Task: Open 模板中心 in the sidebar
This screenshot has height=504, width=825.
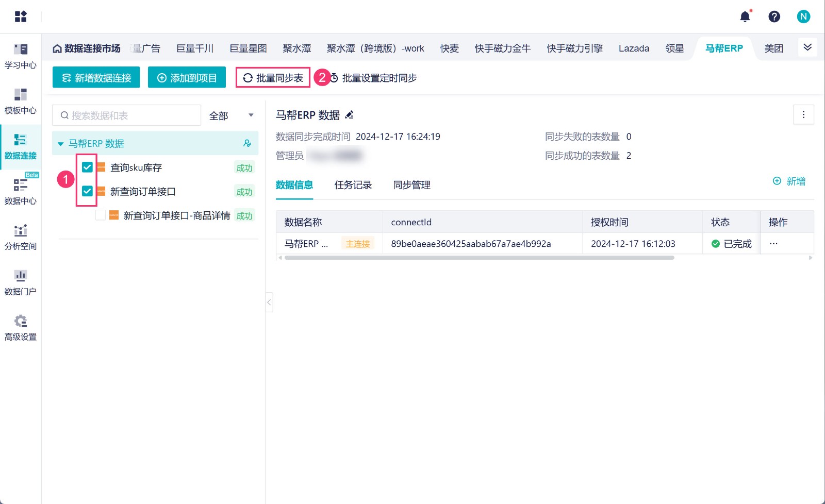Action: (x=21, y=102)
